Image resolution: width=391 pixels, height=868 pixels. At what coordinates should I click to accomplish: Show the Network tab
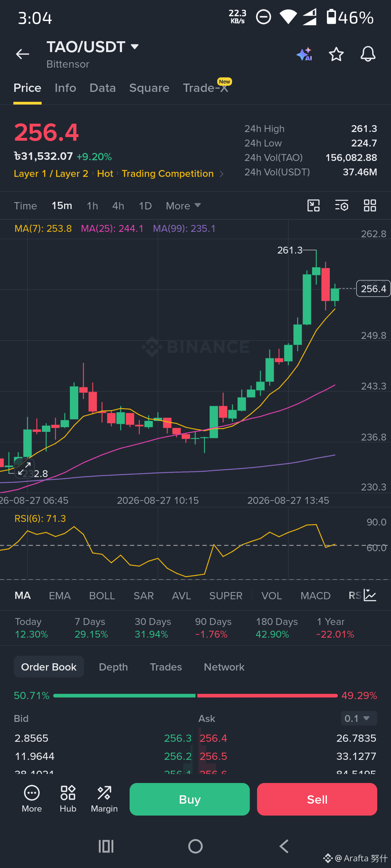click(x=224, y=667)
